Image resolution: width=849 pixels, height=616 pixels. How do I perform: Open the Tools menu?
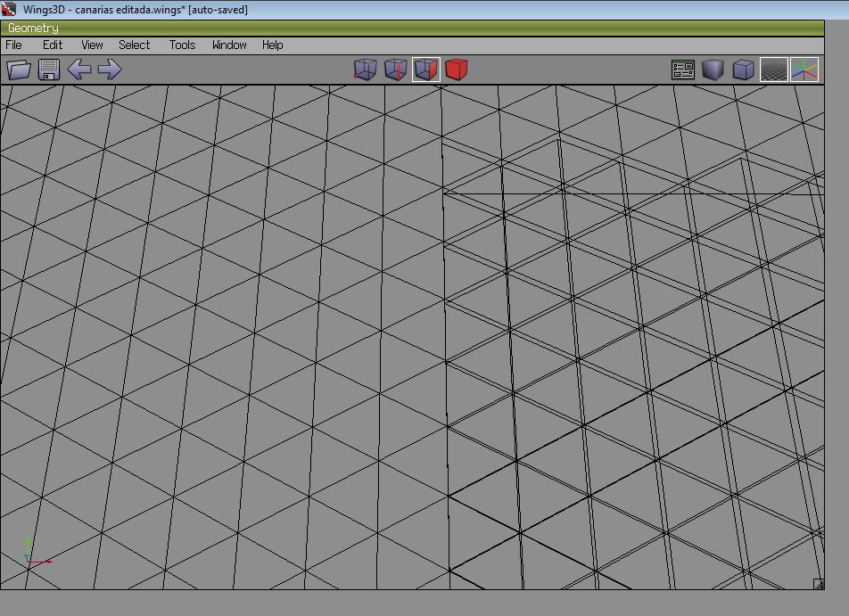coord(182,45)
